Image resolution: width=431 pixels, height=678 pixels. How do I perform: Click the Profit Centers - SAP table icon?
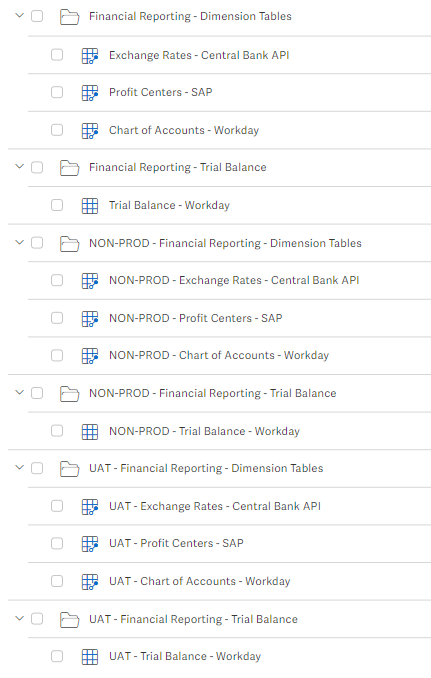(x=90, y=93)
